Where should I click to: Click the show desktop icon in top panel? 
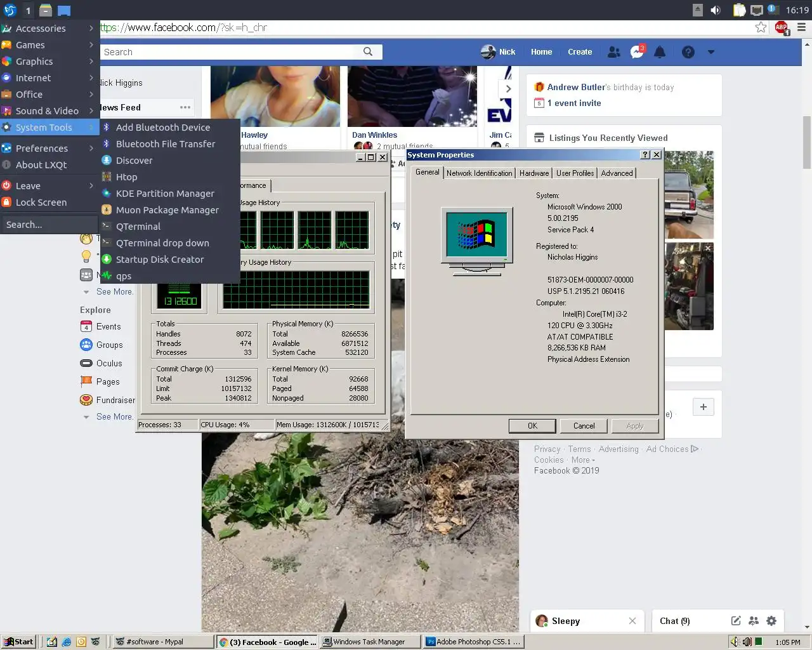(x=64, y=10)
